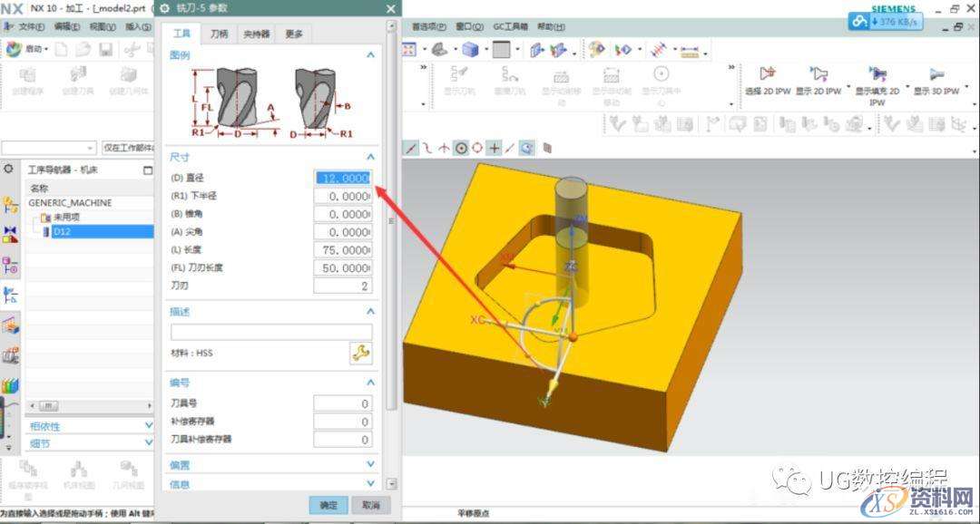The image size is (980, 524).
Task: Collapse the 尺寸 section
Action: [x=371, y=155]
